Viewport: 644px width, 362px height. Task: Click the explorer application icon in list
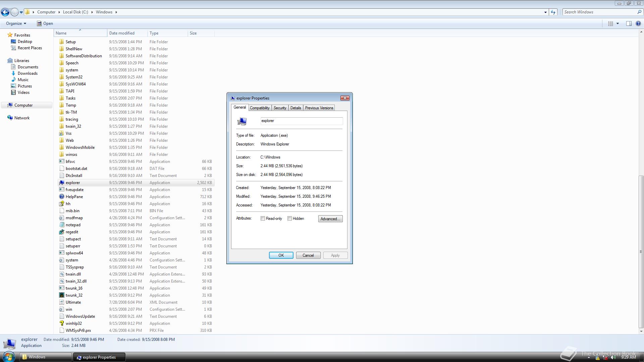coord(61,183)
